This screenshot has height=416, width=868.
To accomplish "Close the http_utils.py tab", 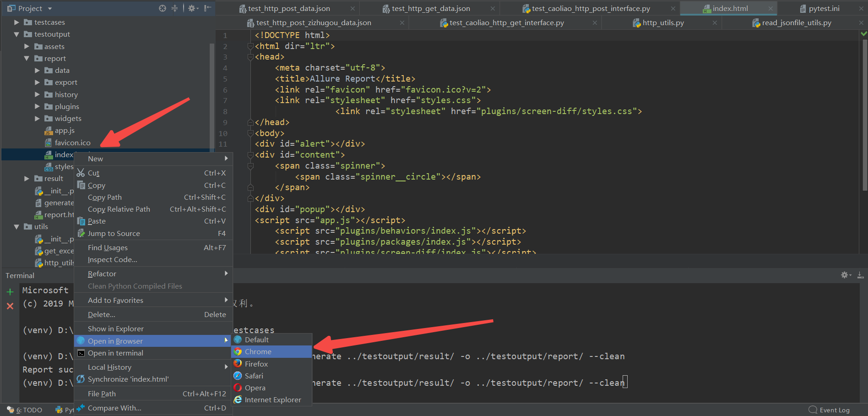I will coord(715,22).
